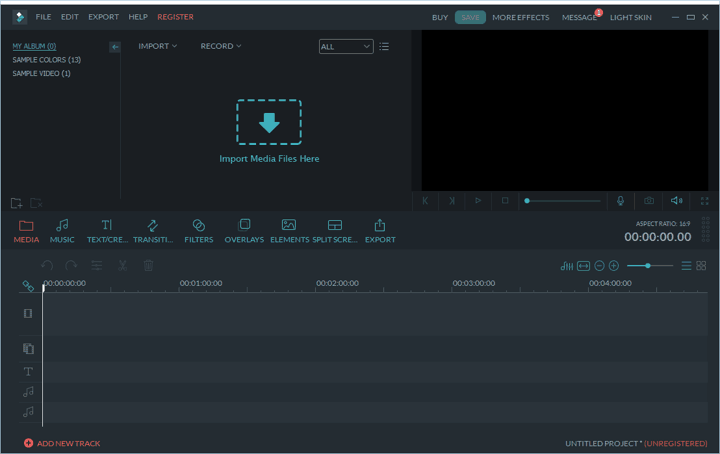The width and height of the screenshot is (720, 454).
Task: Collapse the album sidebar with arrow button
Action: pos(115,47)
